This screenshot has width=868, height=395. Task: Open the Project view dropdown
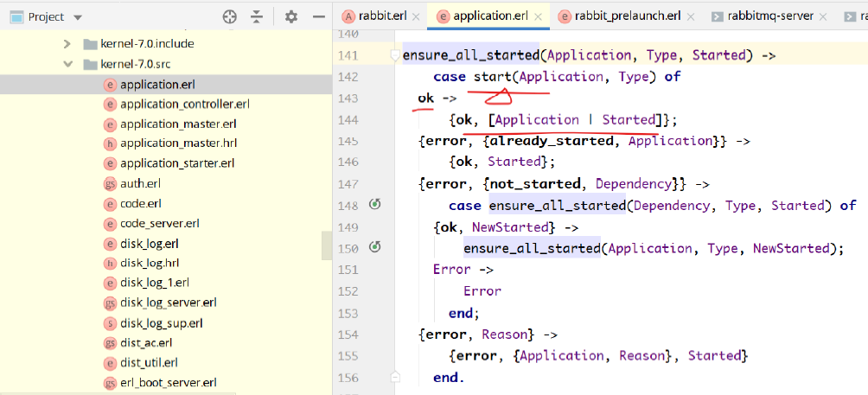(78, 17)
